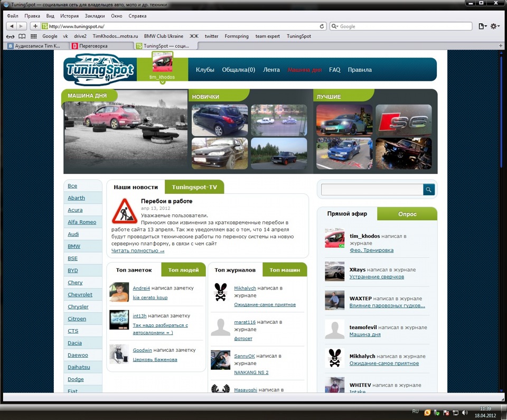Show the Top Sites grid icon
The height and width of the screenshot is (420, 507).
pos(34,36)
